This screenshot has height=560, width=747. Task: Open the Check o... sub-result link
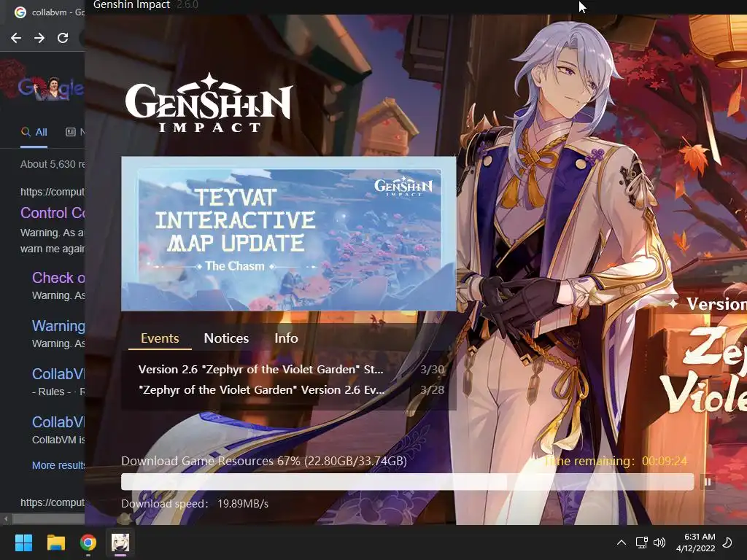[x=58, y=278]
